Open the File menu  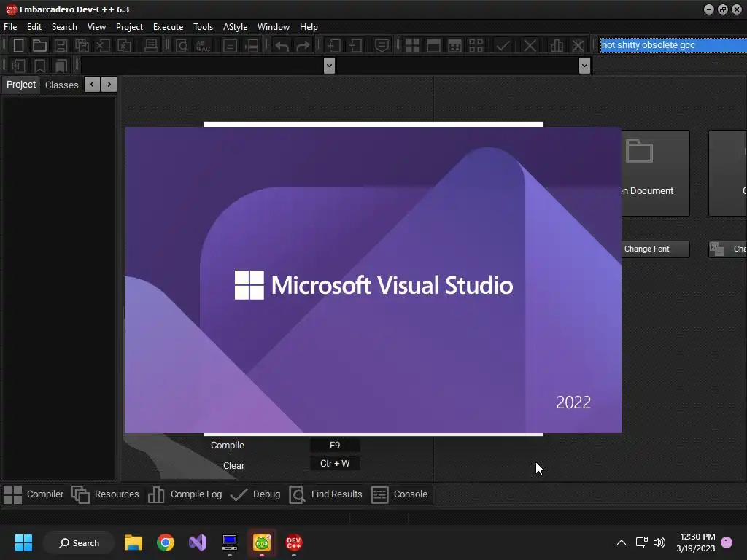[x=10, y=27]
